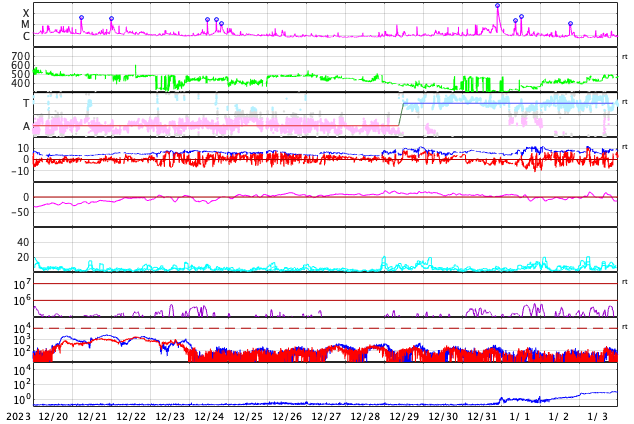Image resolution: width=634 pixels, height=424 pixels.
Task: Click the 10 label on the field panel
Action: [x=23, y=148]
